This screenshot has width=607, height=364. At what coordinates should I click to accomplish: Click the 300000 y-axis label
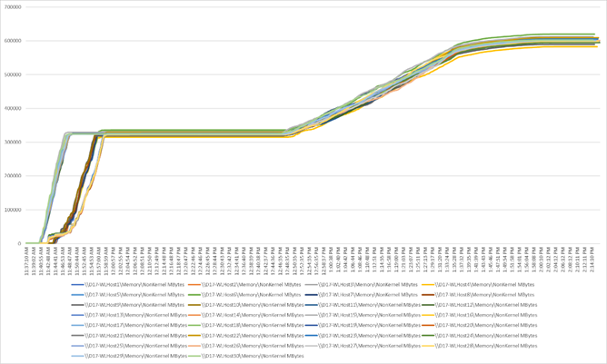coord(13,143)
